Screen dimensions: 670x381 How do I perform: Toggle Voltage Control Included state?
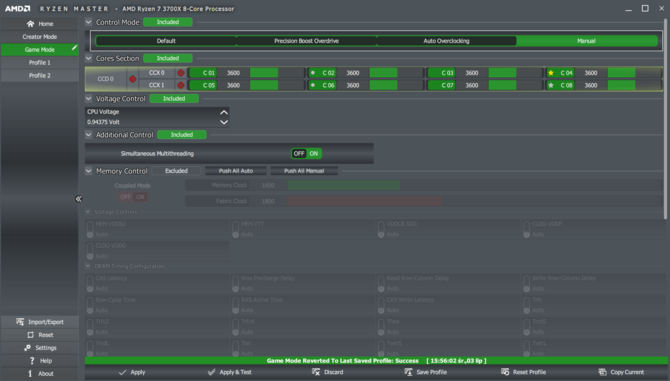tap(174, 99)
